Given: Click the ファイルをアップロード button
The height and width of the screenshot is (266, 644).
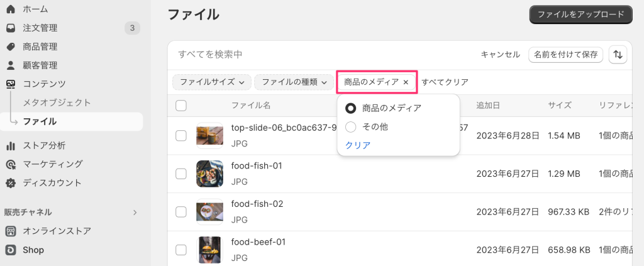Looking at the screenshot, I should [580, 14].
